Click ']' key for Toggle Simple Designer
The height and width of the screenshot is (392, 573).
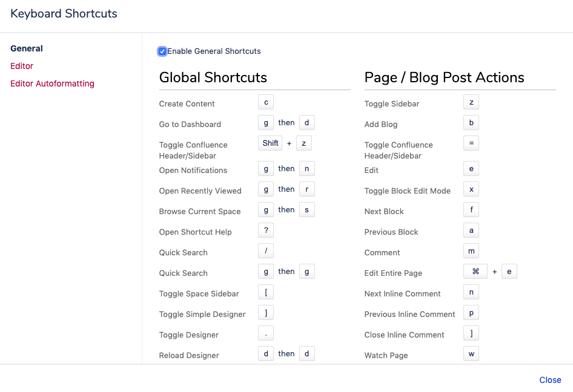tap(266, 313)
